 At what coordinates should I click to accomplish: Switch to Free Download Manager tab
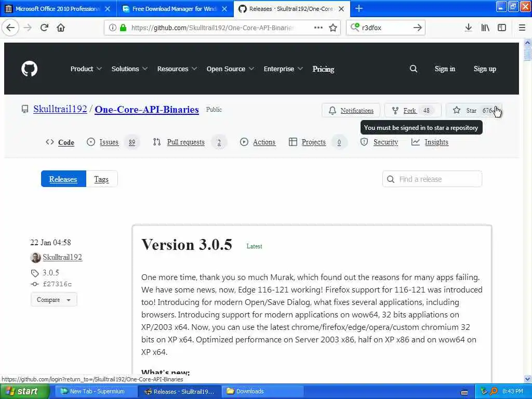(175, 9)
